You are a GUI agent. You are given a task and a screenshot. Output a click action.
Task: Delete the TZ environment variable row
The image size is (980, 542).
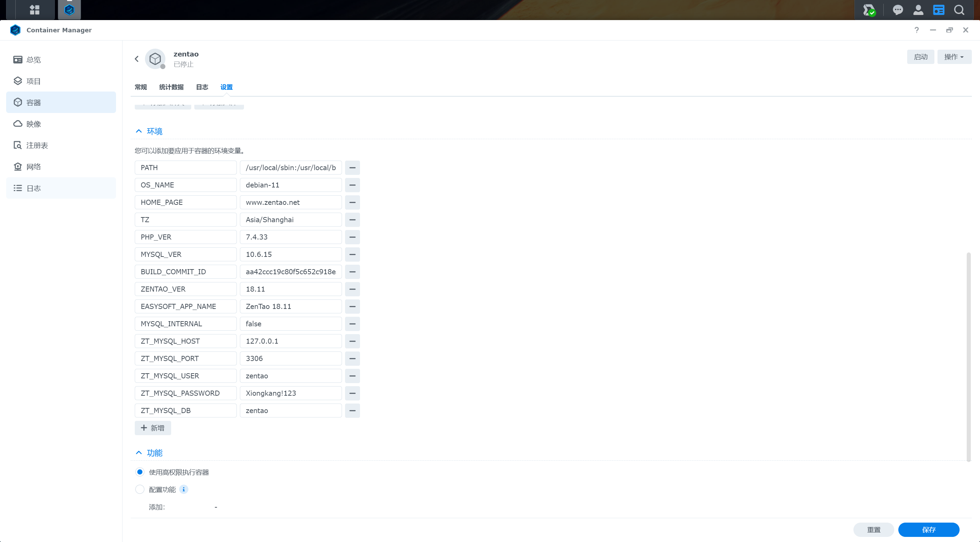coord(352,219)
